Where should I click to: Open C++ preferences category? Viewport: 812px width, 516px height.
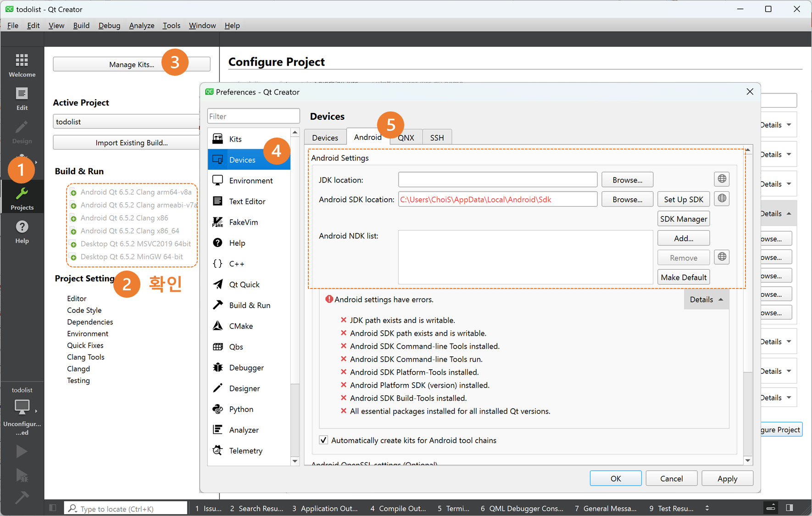(x=249, y=264)
